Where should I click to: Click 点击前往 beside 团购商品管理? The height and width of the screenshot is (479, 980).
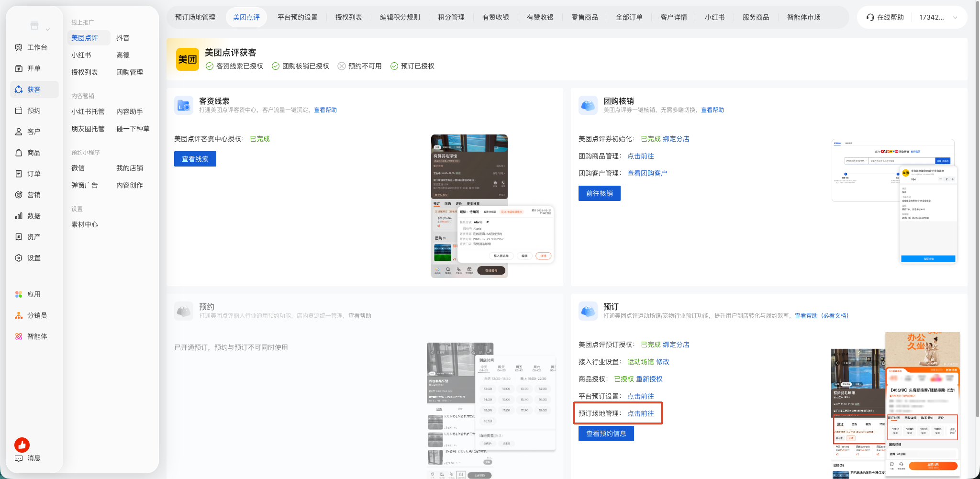pyautogui.click(x=641, y=156)
